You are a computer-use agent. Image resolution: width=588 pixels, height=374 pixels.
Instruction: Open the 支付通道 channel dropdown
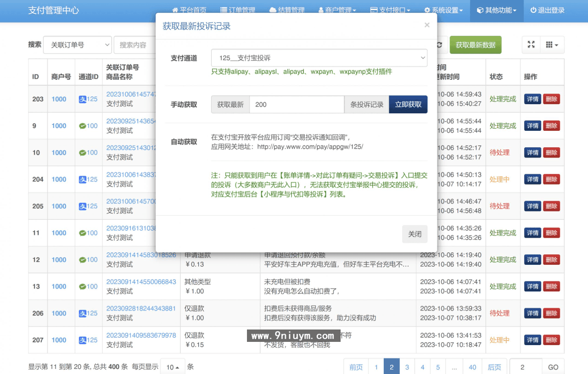click(319, 58)
